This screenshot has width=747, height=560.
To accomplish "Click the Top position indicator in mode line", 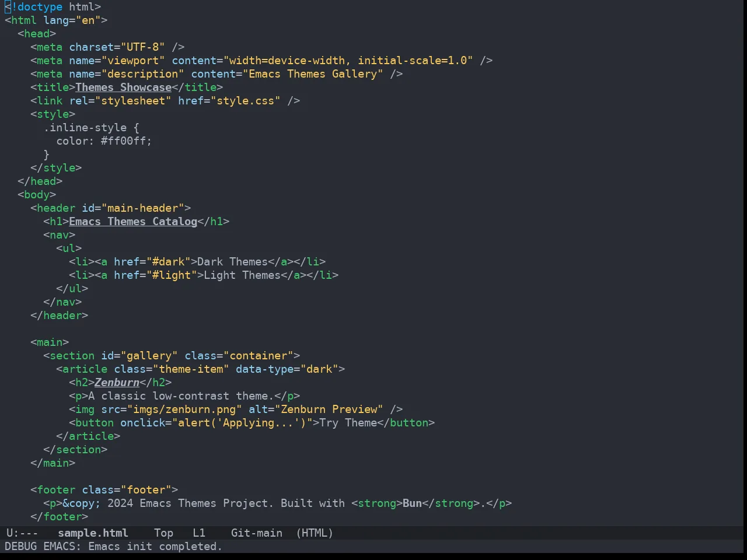I will click(x=163, y=533).
